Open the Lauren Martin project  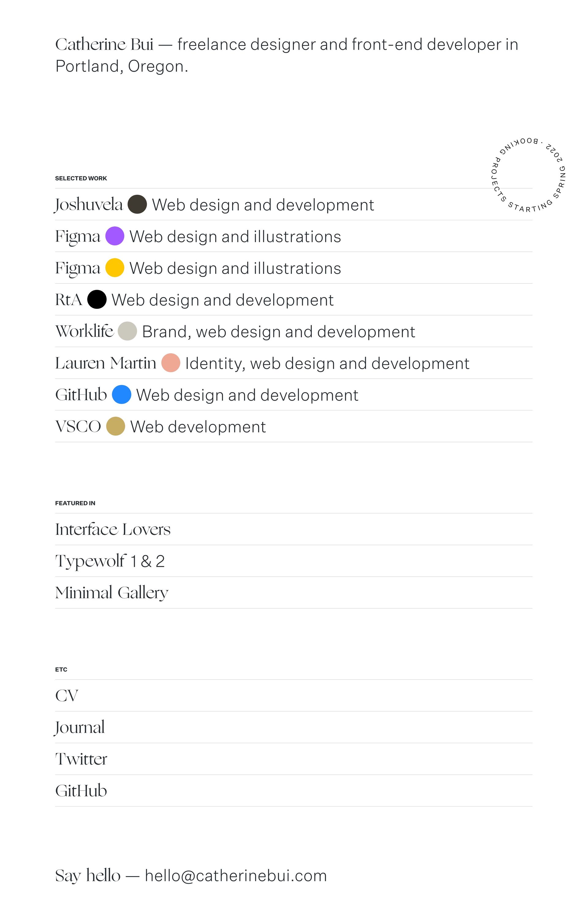[105, 363]
